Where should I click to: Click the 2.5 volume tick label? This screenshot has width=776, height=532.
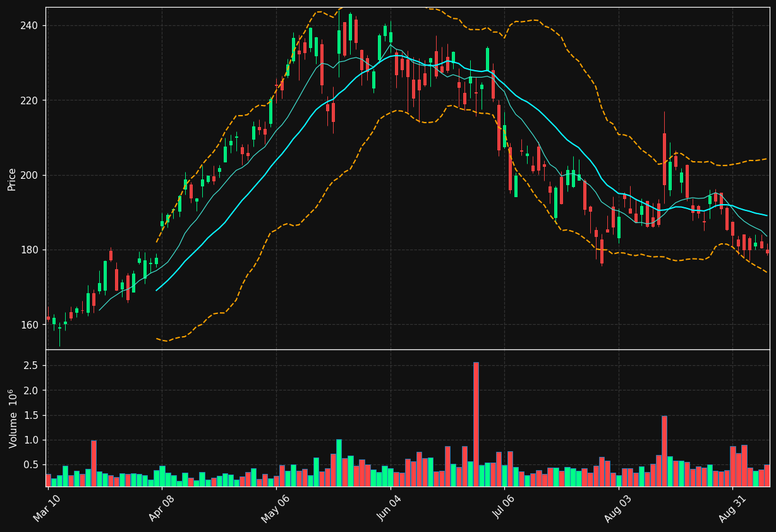pyautogui.click(x=32, y=366)
